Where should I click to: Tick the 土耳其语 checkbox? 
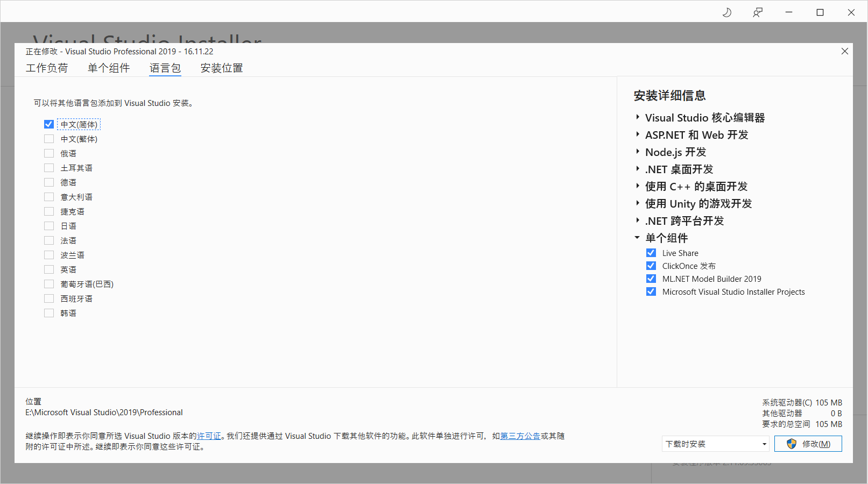pos(49,168)
